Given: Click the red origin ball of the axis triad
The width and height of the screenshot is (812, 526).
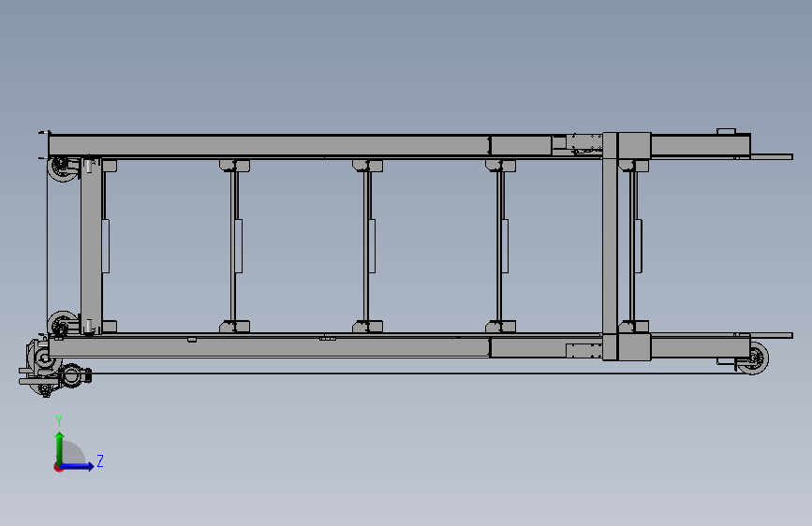Looking at the screenshot, I should coord(58,468).
